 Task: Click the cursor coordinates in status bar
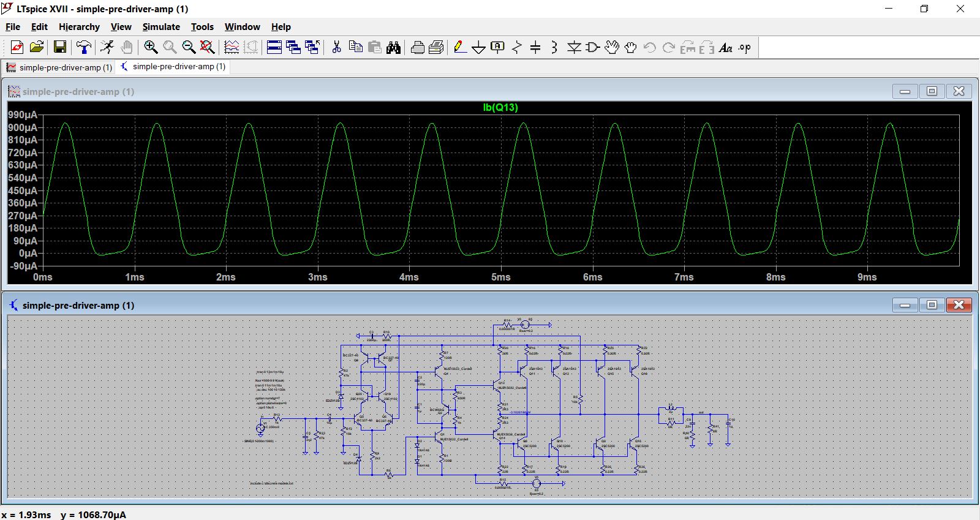[x=64, y=514]
